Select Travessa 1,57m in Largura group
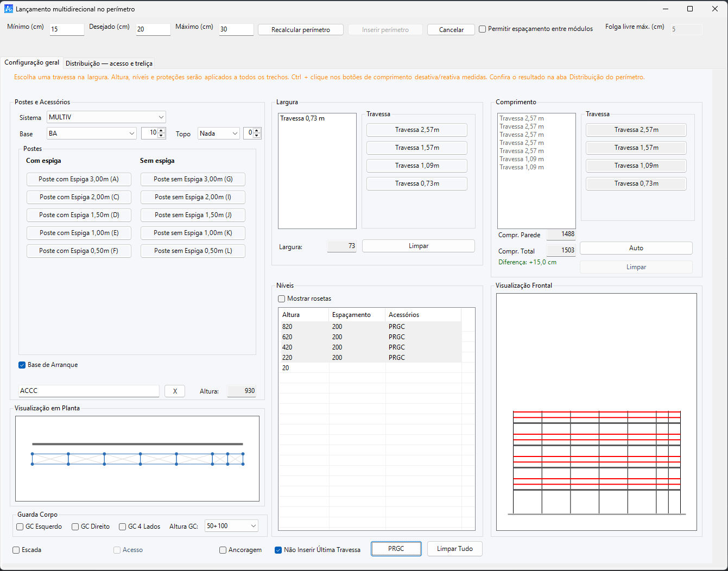 417,148
